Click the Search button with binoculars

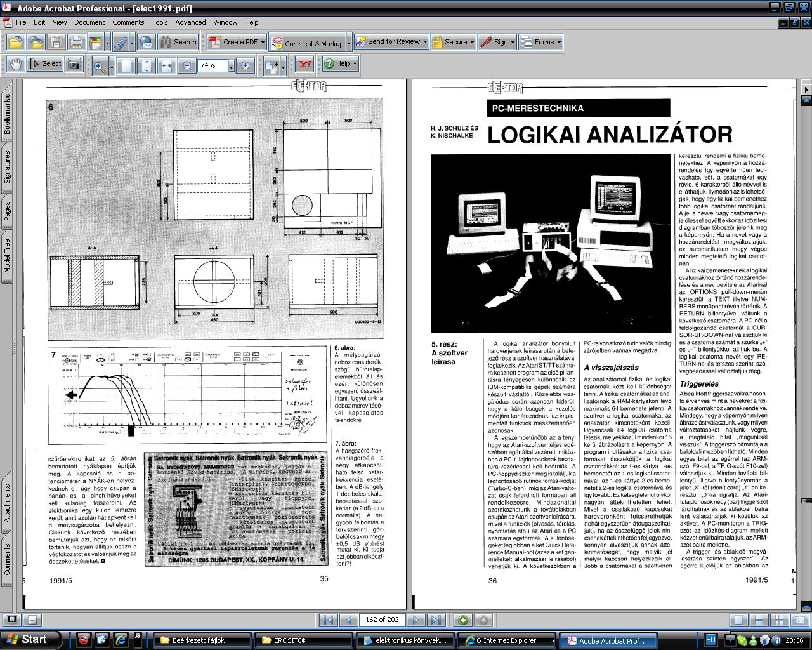[x=178, y=43]
